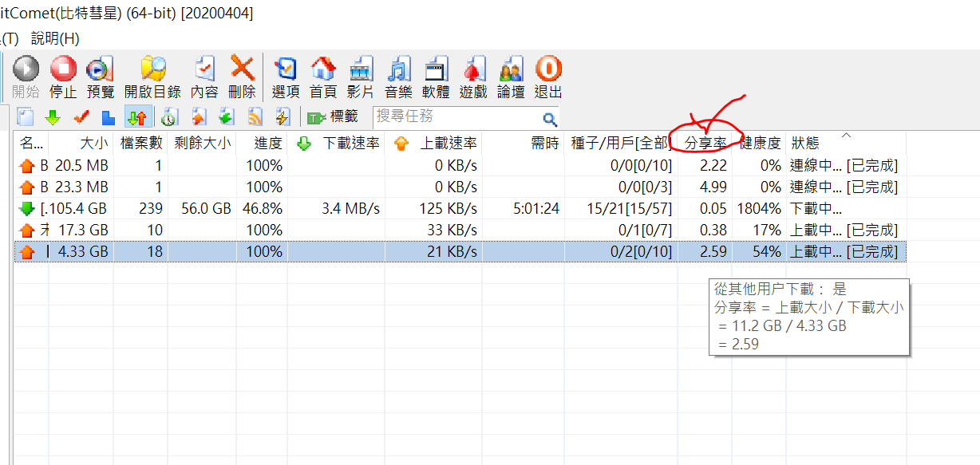Click the 內容 (Properties) toolbar button

point(204,77)
